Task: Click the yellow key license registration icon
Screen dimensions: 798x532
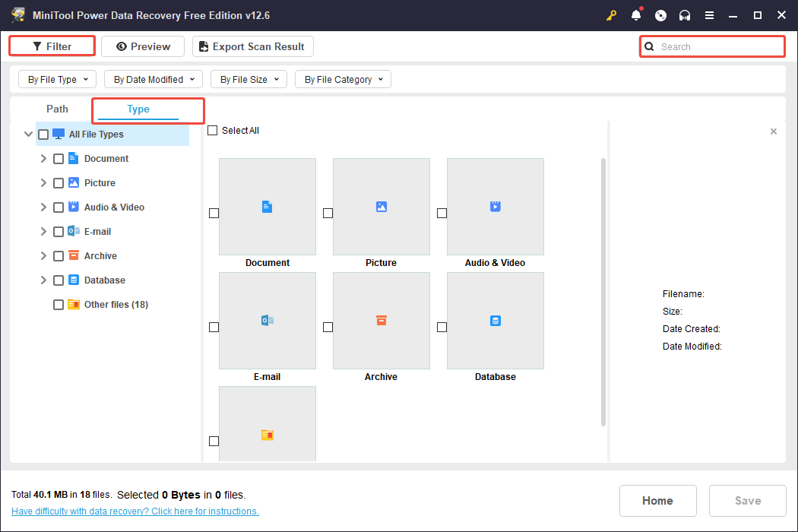Action: coord(611,14)
